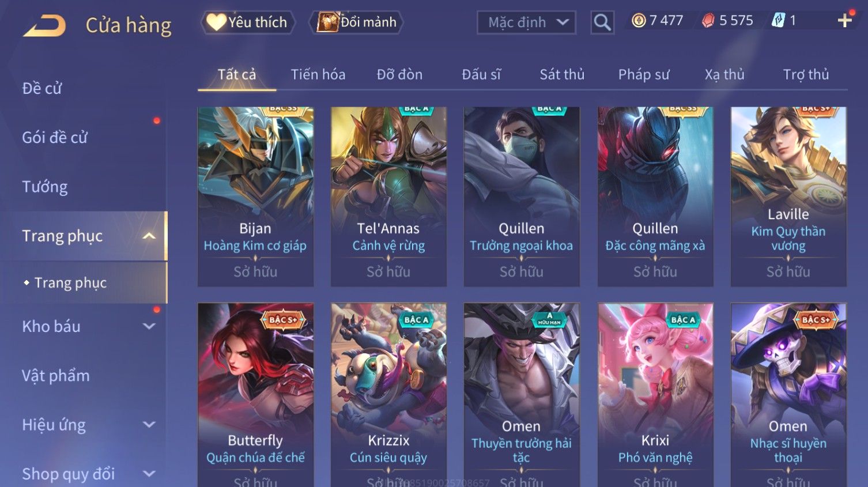Image resolution: width=868 pixels, height=487 pixels.
Task: Tap the red ruby currency icon
Action: point(708,21)
